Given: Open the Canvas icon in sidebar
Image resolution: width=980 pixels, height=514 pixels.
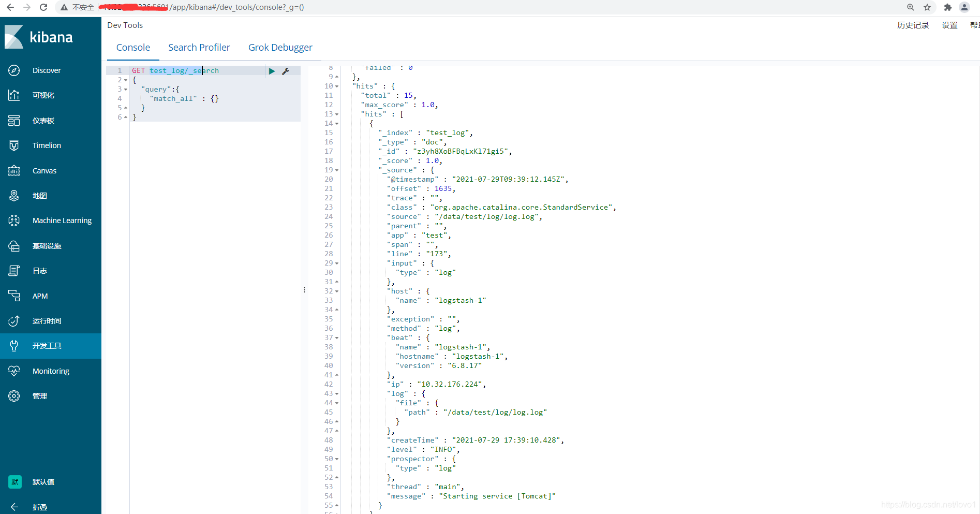Looking at the screenshot, I should 14,171.
